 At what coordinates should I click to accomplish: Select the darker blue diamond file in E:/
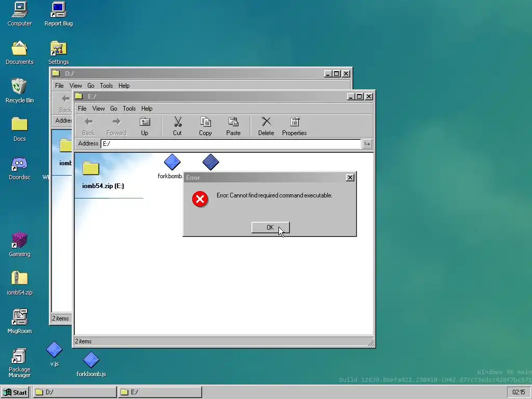(211, 162)
